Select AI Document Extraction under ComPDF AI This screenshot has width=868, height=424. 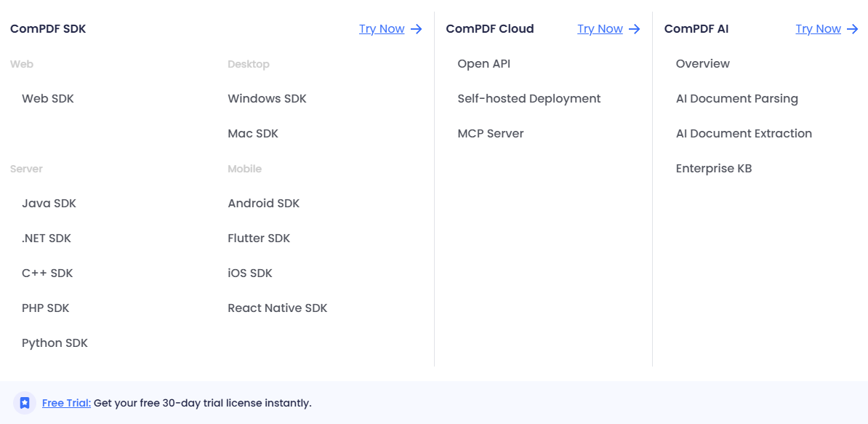(x=744, y=134)
